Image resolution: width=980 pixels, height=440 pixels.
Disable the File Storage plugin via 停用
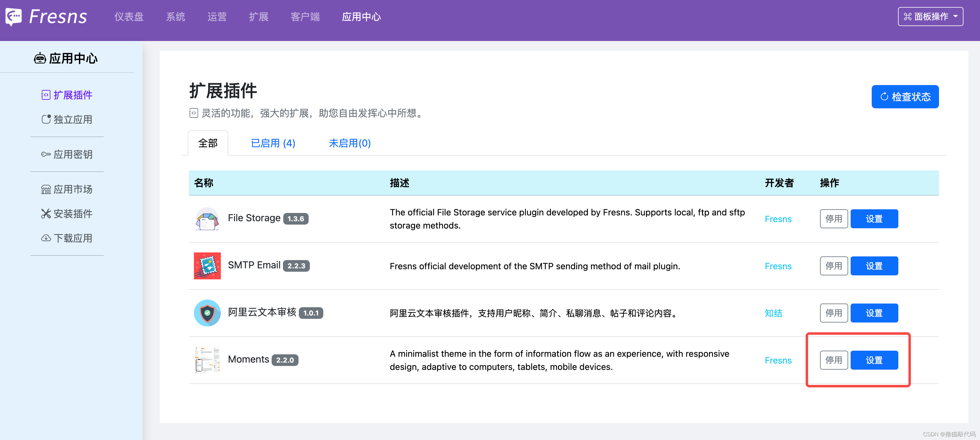(x=833, y=219)
